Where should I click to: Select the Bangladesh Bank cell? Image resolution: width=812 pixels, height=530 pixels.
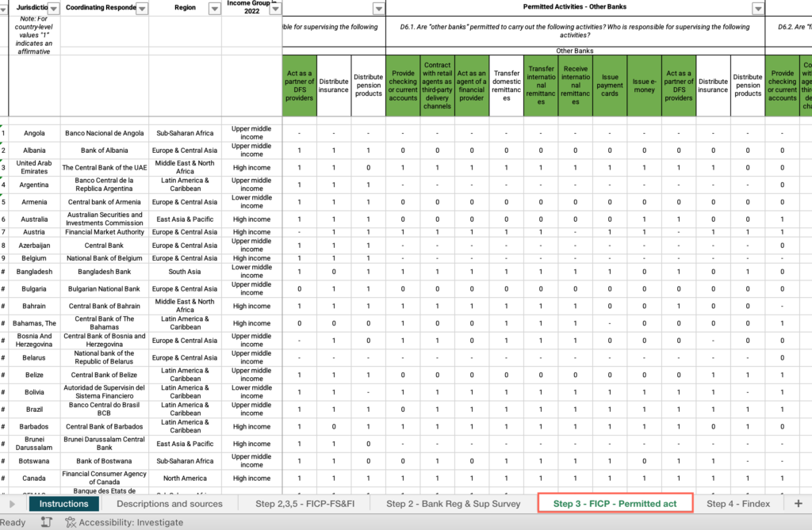coord(104,271)
